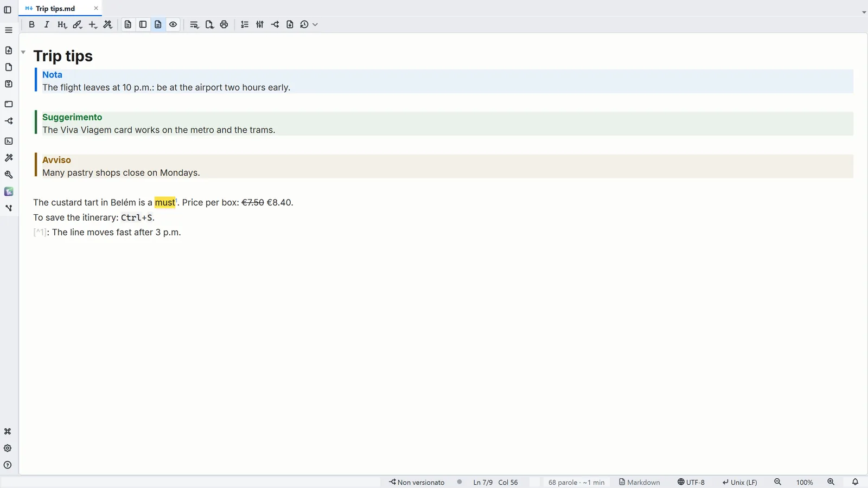Zoom out with the magnifier minus

pyautogui.click(x=777, y=482)
